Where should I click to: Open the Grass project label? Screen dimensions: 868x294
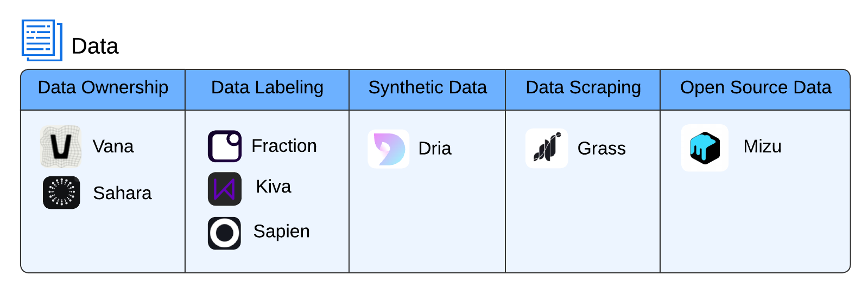(x=601, y=149)
